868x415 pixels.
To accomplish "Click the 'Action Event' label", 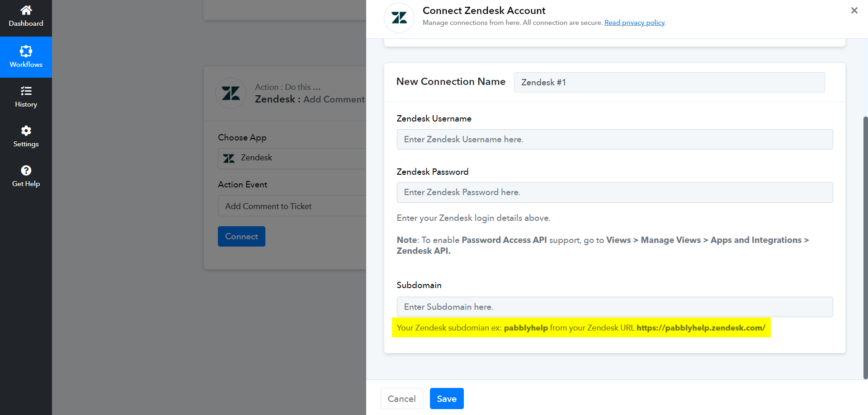I will tap(242, 185).
